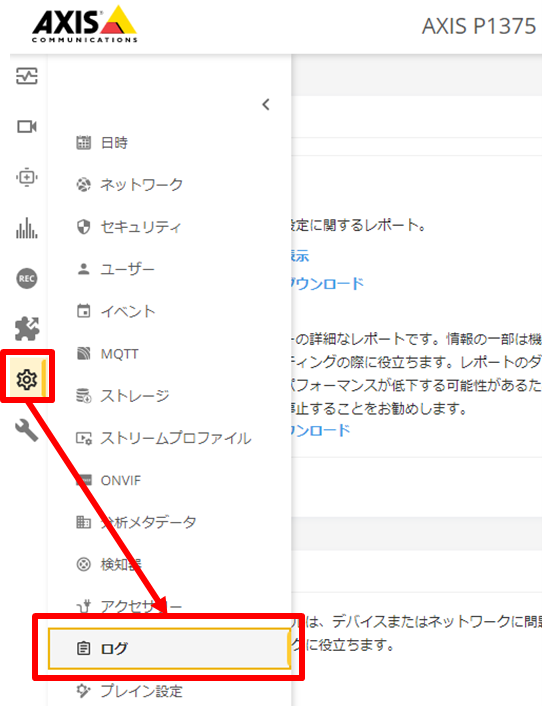Click the clipboard icon beside ログ
542x706 pixels.
(83, 648)
